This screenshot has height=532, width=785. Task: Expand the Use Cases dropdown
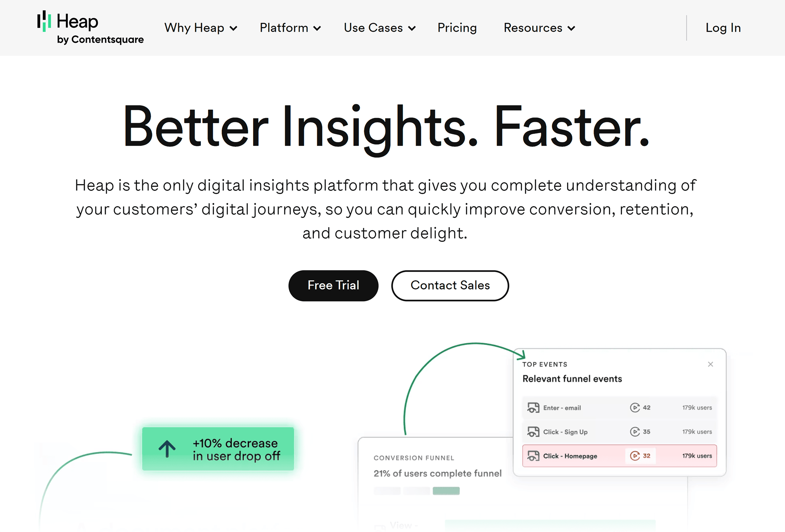click(379, 28)
